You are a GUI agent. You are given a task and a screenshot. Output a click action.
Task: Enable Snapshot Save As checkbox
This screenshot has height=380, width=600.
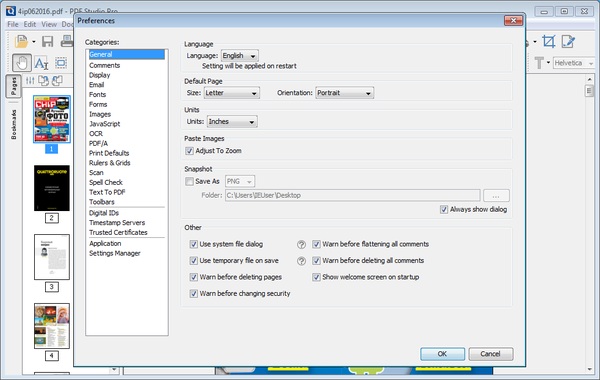coord(189,181)
